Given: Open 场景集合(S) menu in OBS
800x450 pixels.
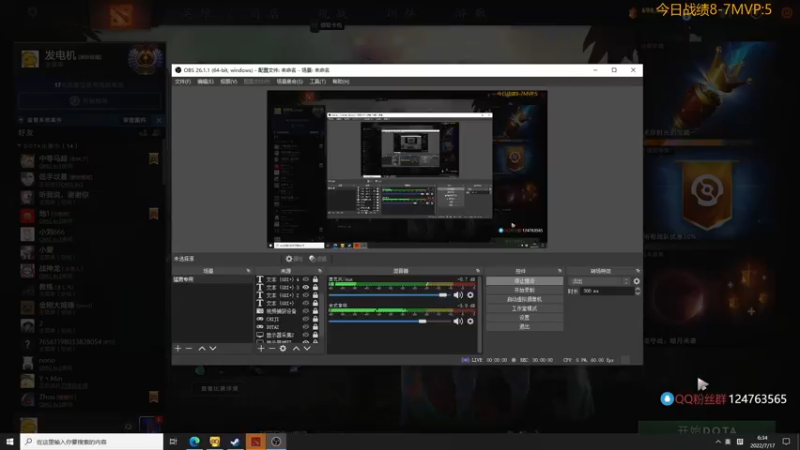Looking at the screenshot, I should (x=290, y=82).
